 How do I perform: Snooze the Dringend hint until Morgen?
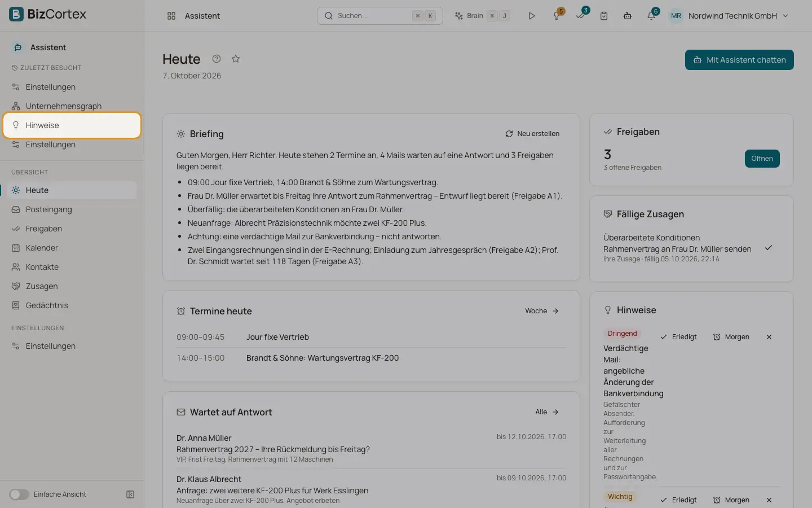[731, 337]
